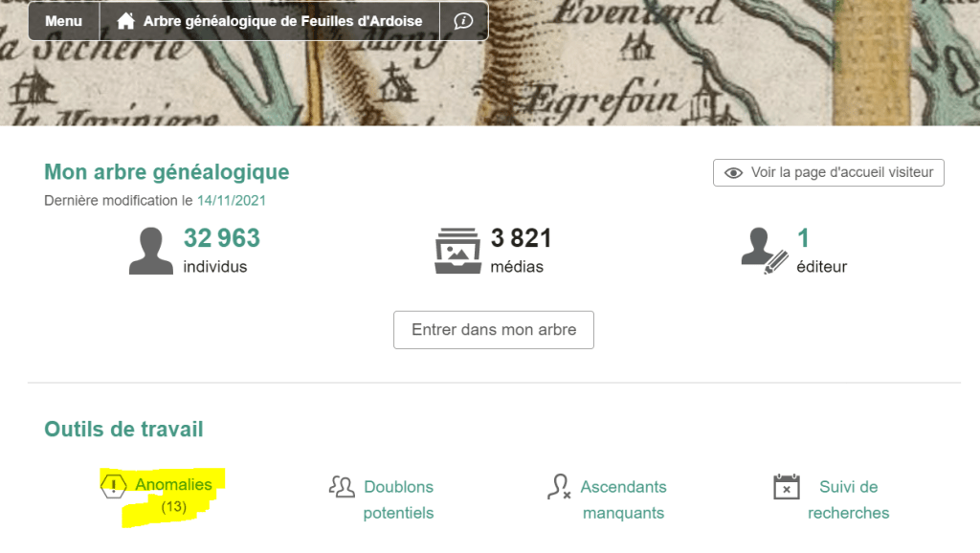Open the Menu button

coord(64,21)
